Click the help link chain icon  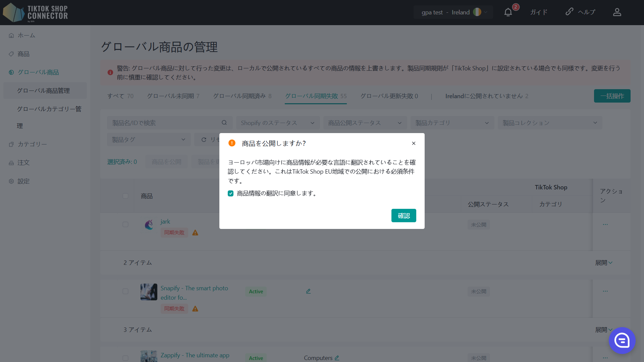pyautogui.click(x=569, y=12)
